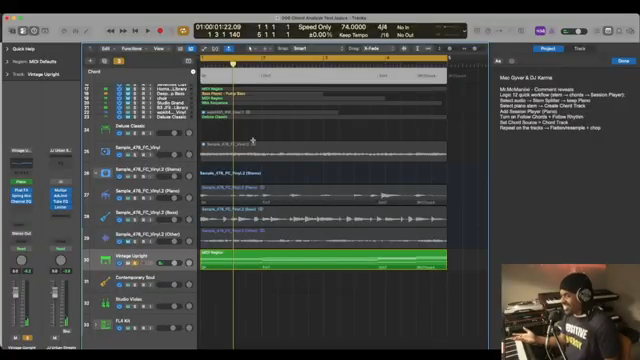Toggle the Inspector button in control bar

23,31
